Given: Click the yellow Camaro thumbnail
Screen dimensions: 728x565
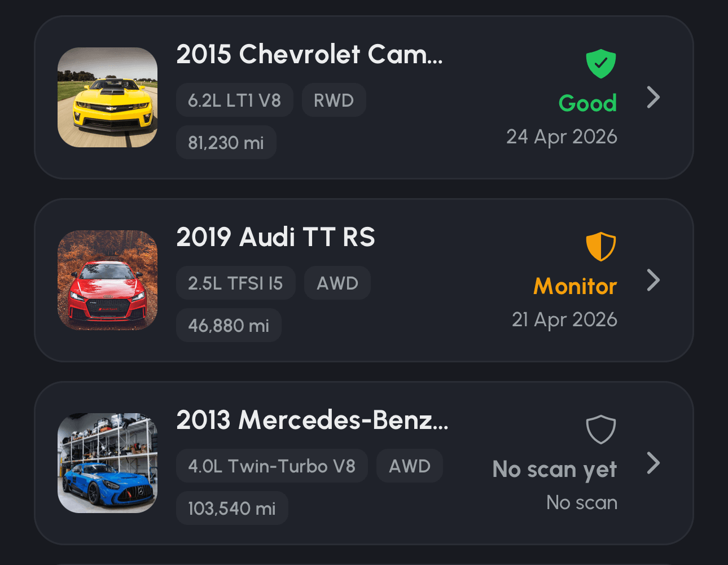Looking at the screenshot, I should pyautogui.click(x=107, y=97).
